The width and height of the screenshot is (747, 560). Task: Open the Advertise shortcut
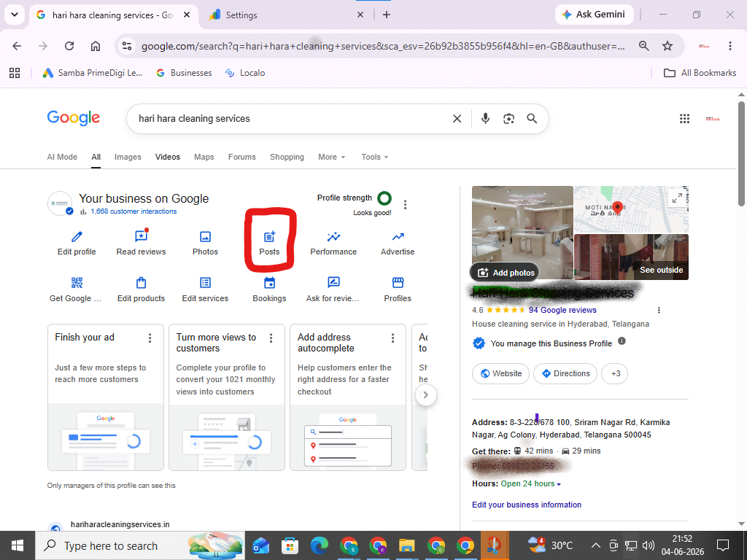pyautogui.click(x=398, y=244)
